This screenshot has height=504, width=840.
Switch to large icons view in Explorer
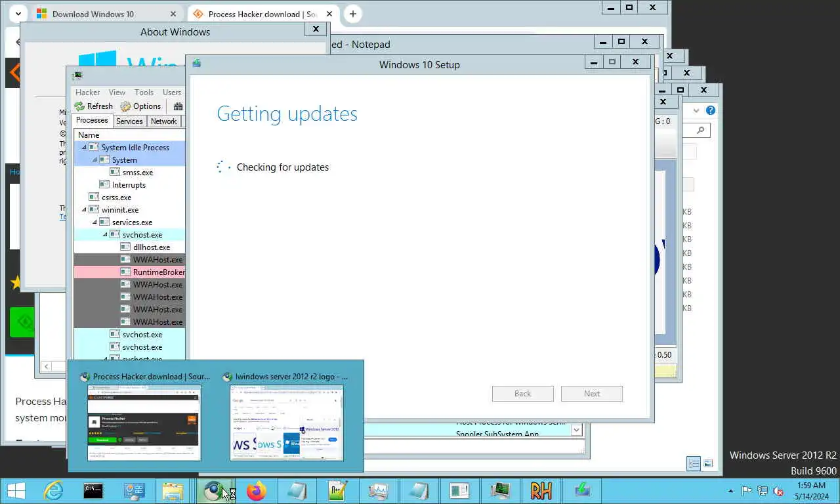pos(708,463)
